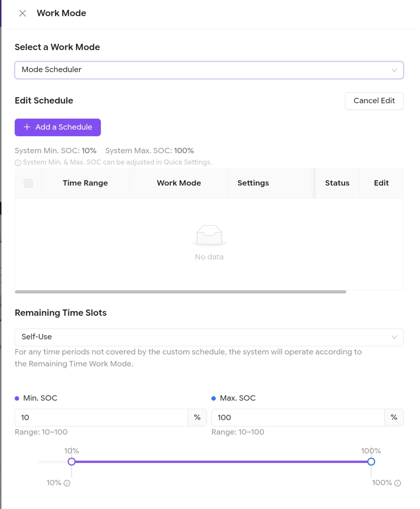Focus the Min. SOC percentage input field
The height and width of the screenshot is (509, 420).
[x=101, y=418]
